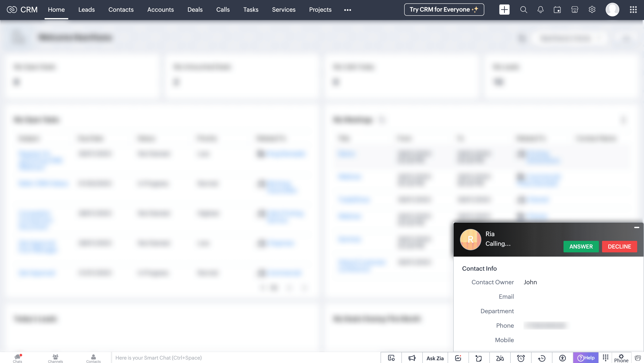Image resolution: width=644 pixels, height=363 pixels.
Task: Open reminders alarm clock icon
Action: click(521, 358)
